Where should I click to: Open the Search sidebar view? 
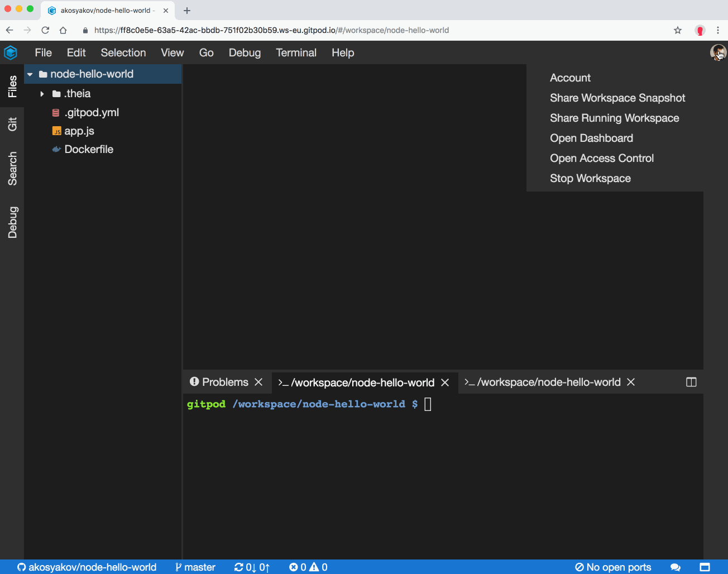[12, 168]
